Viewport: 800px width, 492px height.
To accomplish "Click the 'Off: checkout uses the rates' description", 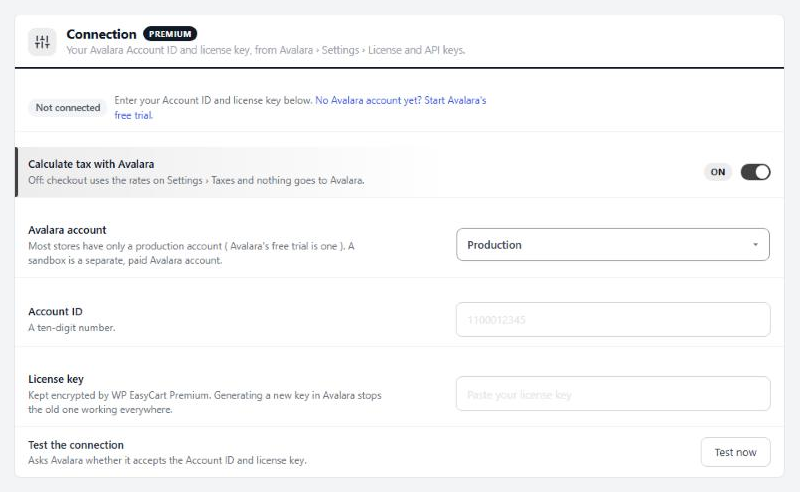I will point(196,180).
